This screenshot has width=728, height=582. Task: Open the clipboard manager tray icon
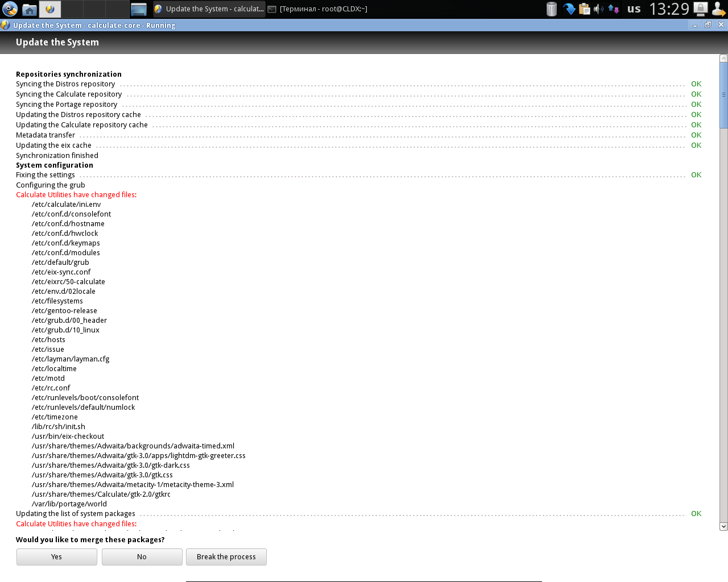pyautogui.click(x=584, y=9)
